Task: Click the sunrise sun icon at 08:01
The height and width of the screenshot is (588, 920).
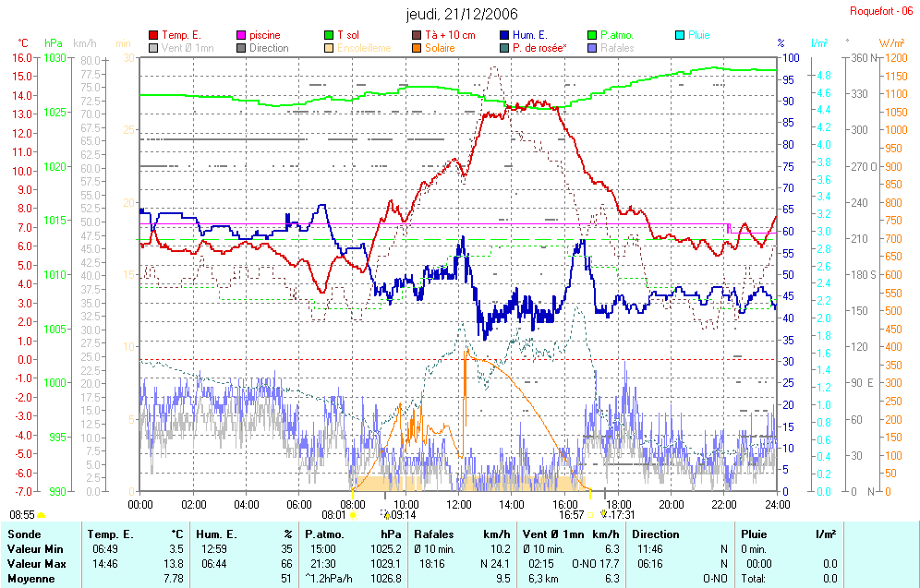Action: coord(353,515)
